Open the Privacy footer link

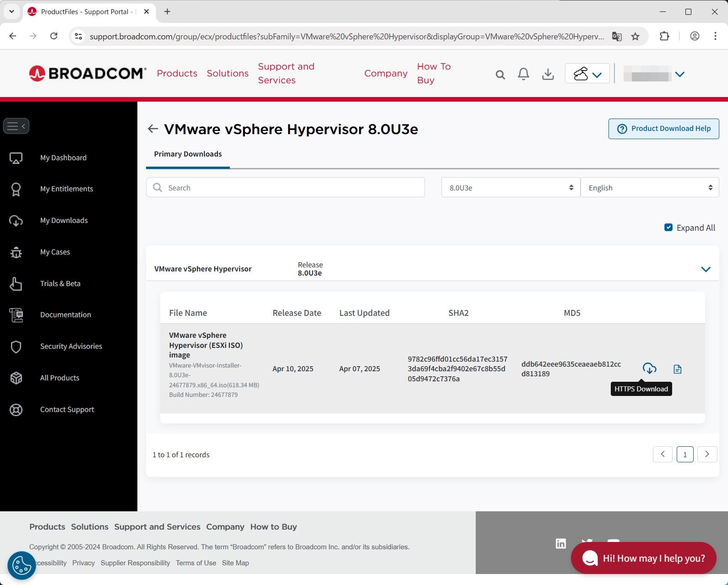(83, 563)
